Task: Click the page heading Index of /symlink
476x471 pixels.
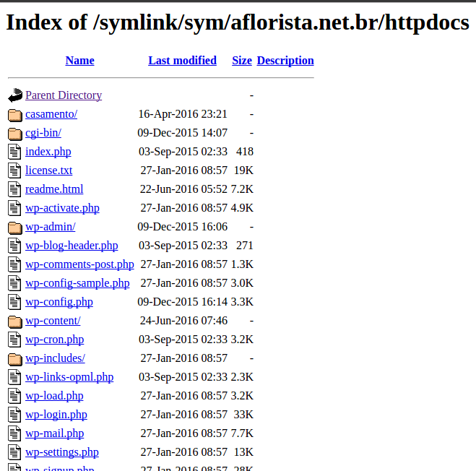Action: (238, 23)
